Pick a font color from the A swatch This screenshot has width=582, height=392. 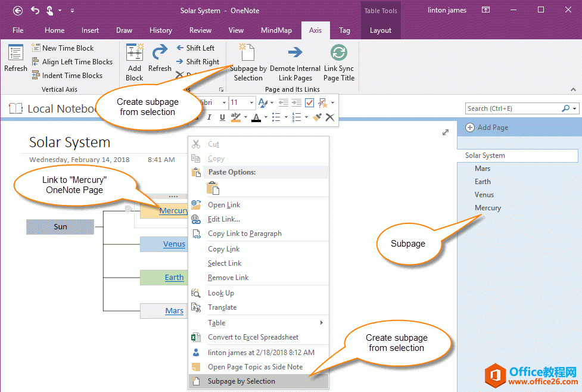coord(256,117)
